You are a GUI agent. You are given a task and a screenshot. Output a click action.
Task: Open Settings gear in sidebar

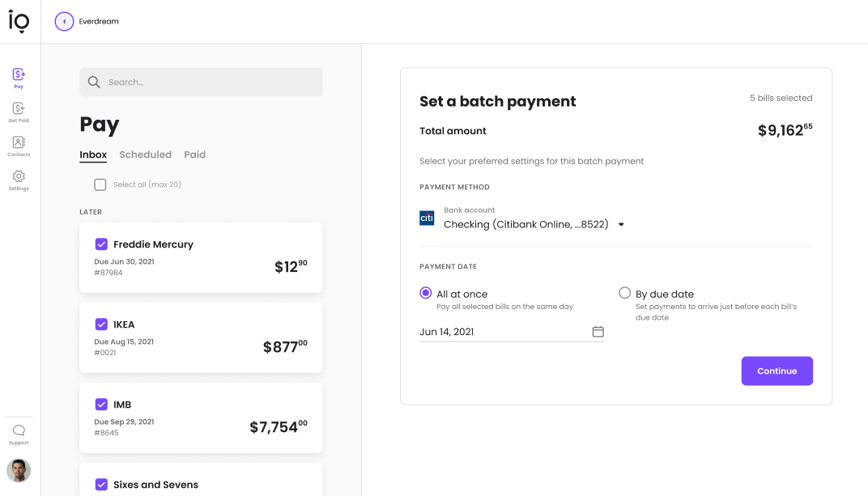coord(19,180)
